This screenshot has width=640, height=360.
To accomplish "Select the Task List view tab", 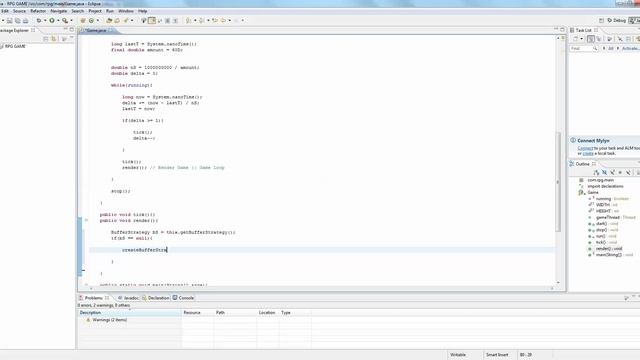I will (583, 30).
